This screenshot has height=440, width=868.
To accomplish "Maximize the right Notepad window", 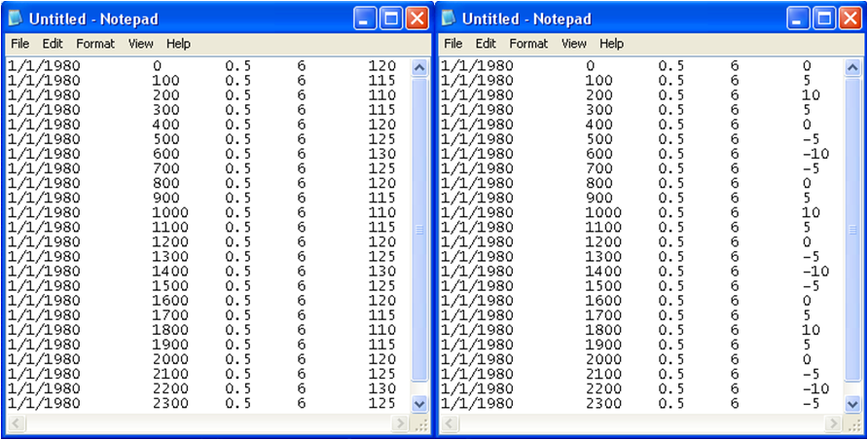I will click(823, 19).
